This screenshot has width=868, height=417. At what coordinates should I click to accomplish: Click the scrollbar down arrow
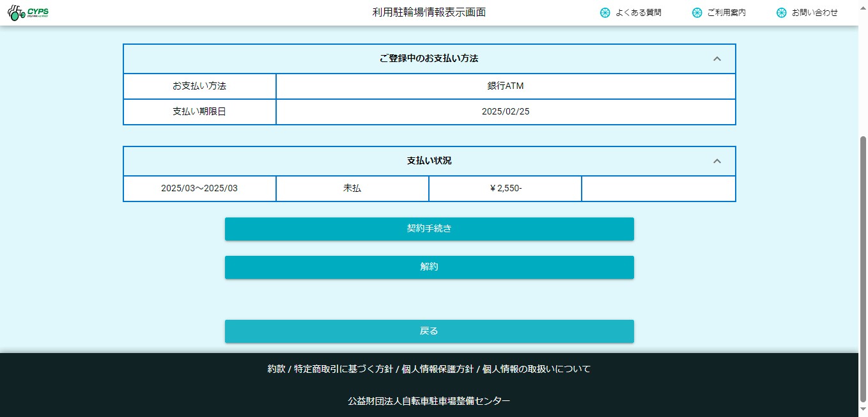pyautogui.click(x=863, y=411)
